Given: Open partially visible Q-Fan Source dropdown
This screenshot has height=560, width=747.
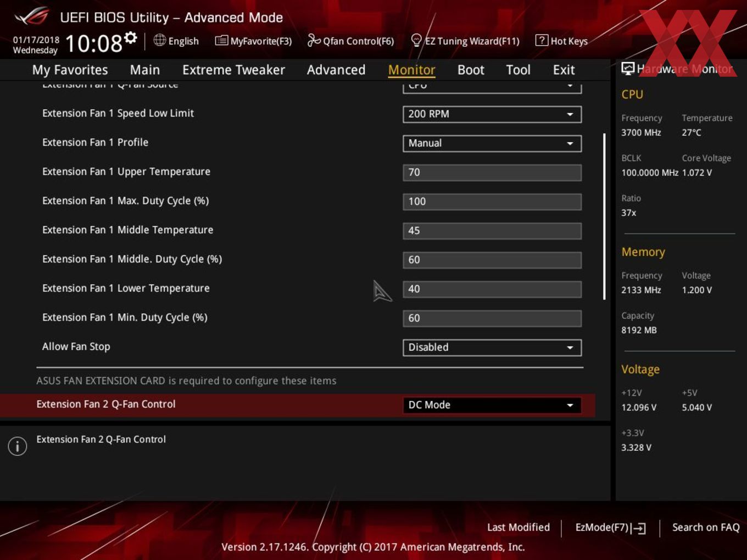Looking at the screenshot, I should tap(492, 87).
